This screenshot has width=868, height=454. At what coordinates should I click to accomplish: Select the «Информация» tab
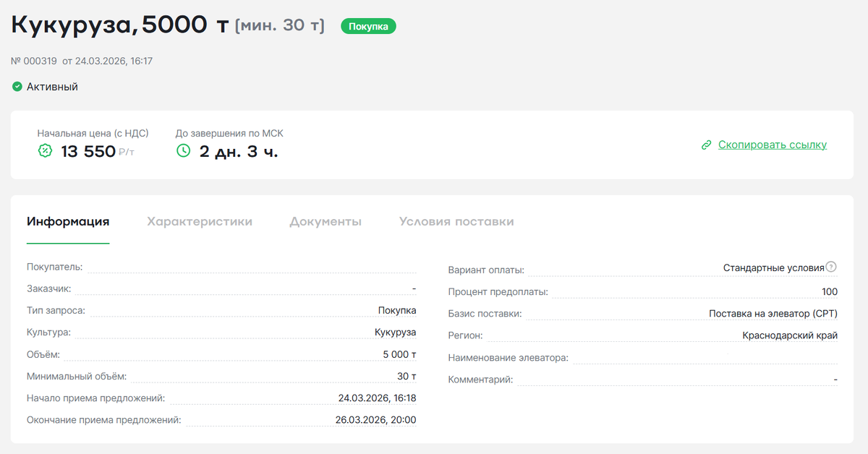pyautogui.click(x=68, y=222)
